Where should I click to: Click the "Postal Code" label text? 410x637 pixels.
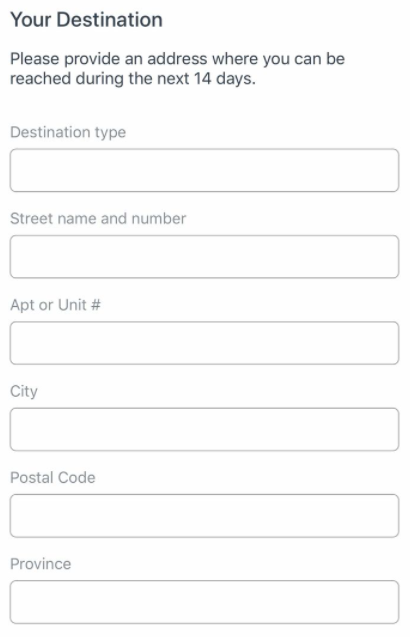tap(53, 478)
